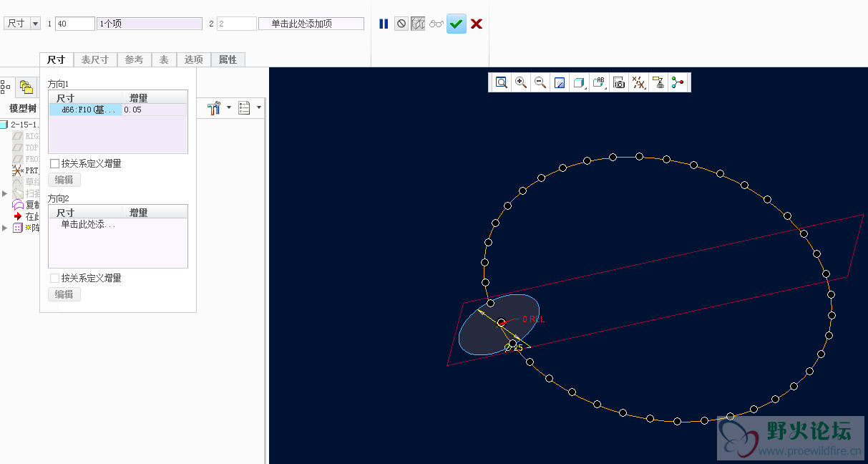Switch to the 选项 tab
The width and height of the screenshot is (868, 464).
(x=194, y=59)
